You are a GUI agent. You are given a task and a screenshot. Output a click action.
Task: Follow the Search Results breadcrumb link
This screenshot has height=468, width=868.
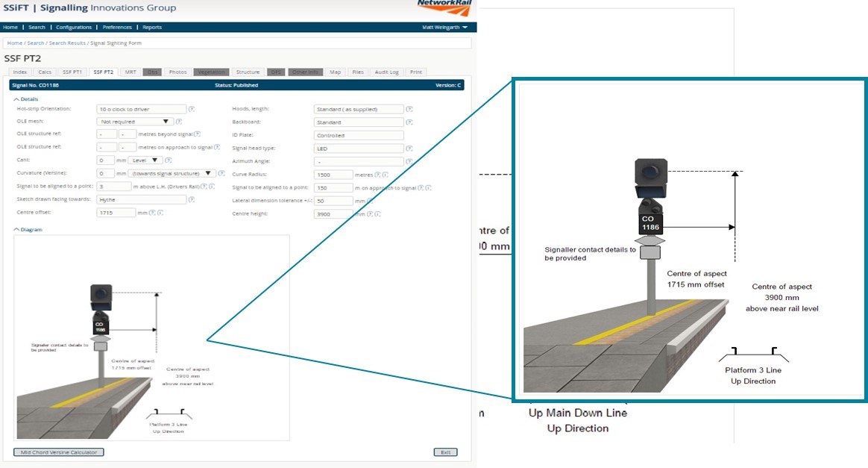click(x=67, y=43)
